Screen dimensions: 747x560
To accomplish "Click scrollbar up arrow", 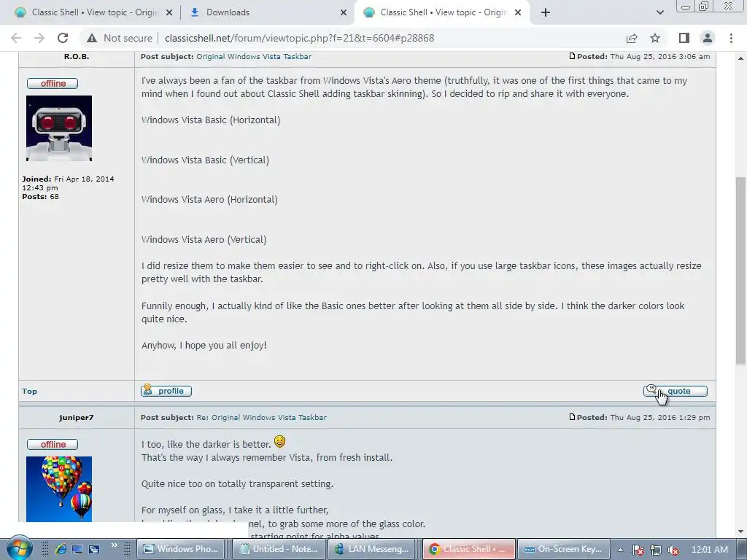I will pos(741,58).
